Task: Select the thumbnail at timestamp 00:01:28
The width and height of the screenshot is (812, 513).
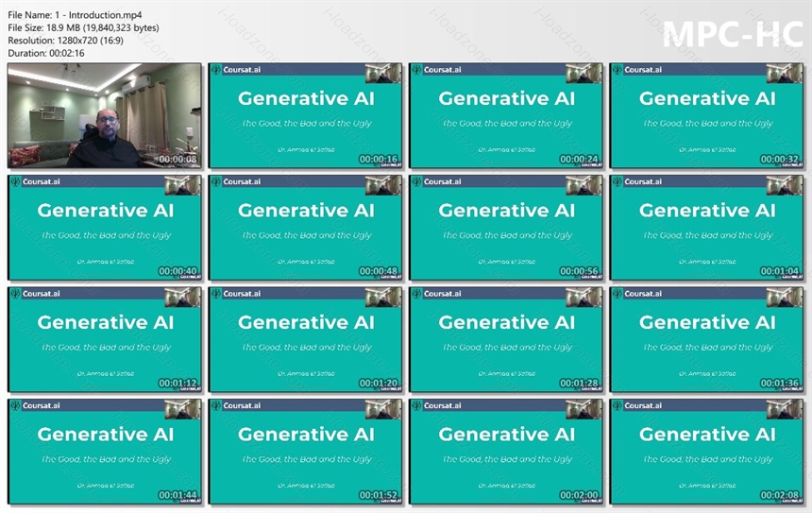Action: coord(506,339)
